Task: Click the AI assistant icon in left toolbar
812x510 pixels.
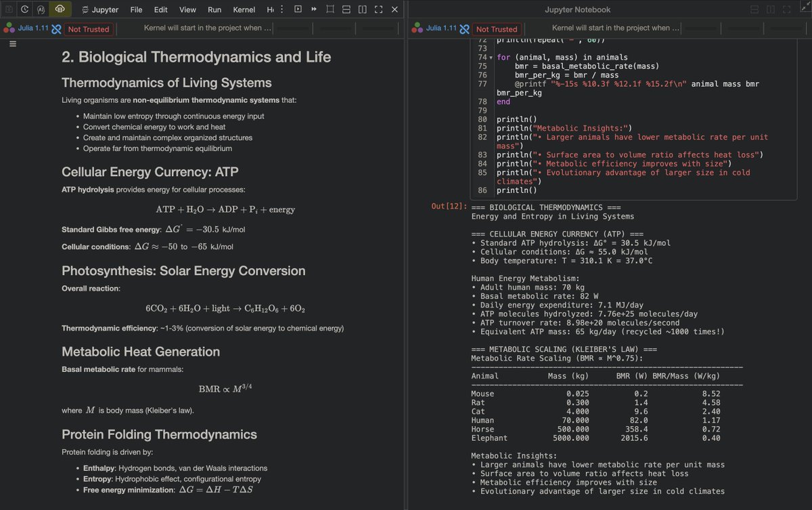Action: [41, 9]
